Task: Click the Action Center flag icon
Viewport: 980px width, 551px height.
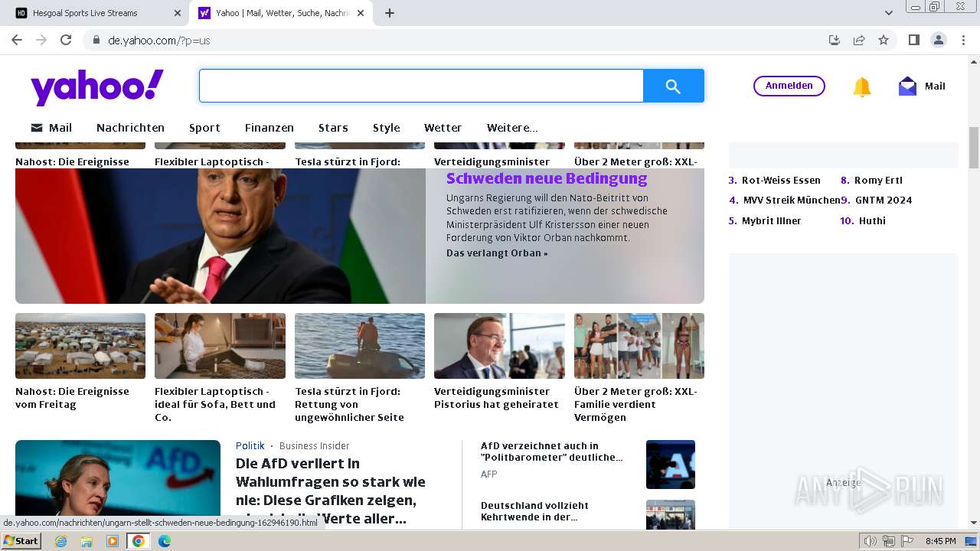Action: point(907,541)
